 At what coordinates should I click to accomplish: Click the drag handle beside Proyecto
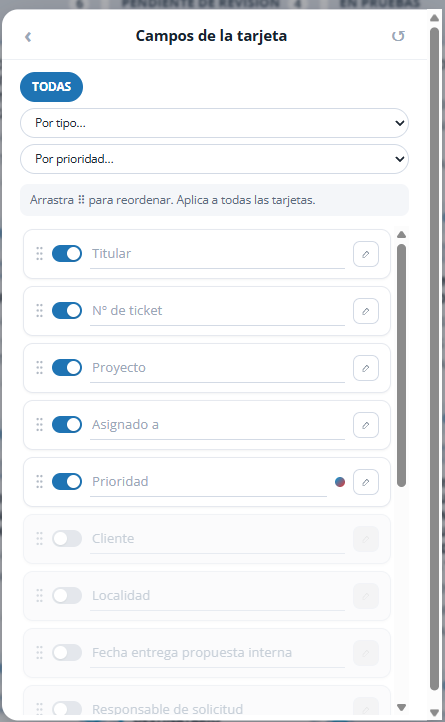coord(40,368)
